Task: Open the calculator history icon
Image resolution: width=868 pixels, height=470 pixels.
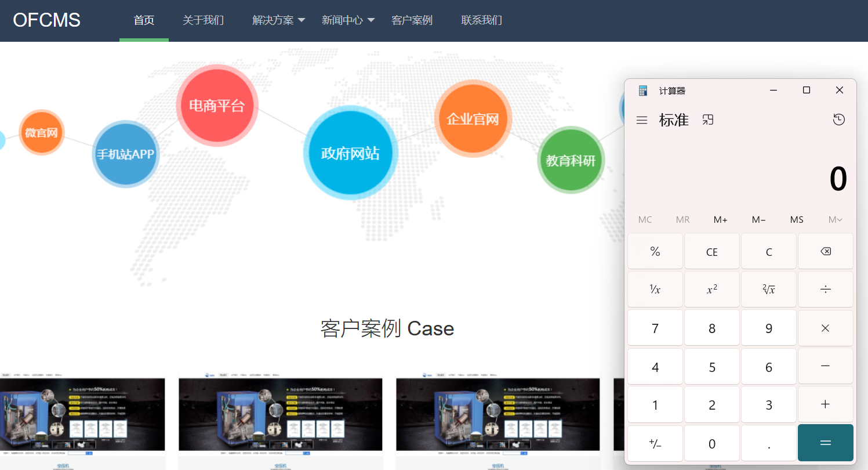Action: [x=838, y=120]
